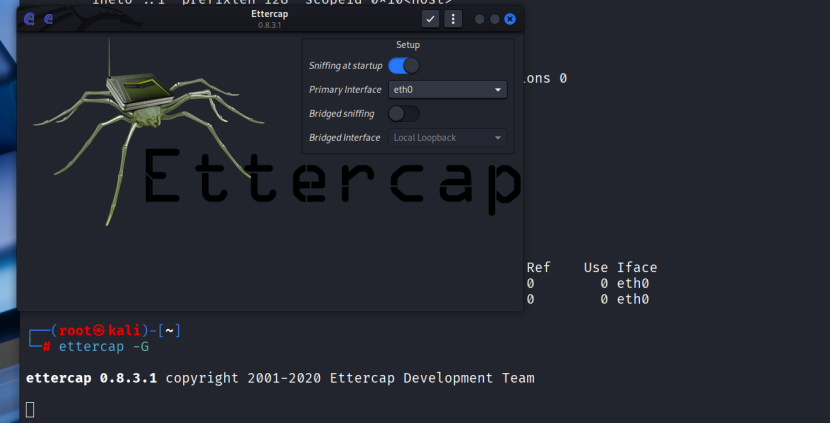Viewport: 831px width, 424px height.
Task: Click the 'Bridged sniffing' label
Action: (x=341, y=113)
